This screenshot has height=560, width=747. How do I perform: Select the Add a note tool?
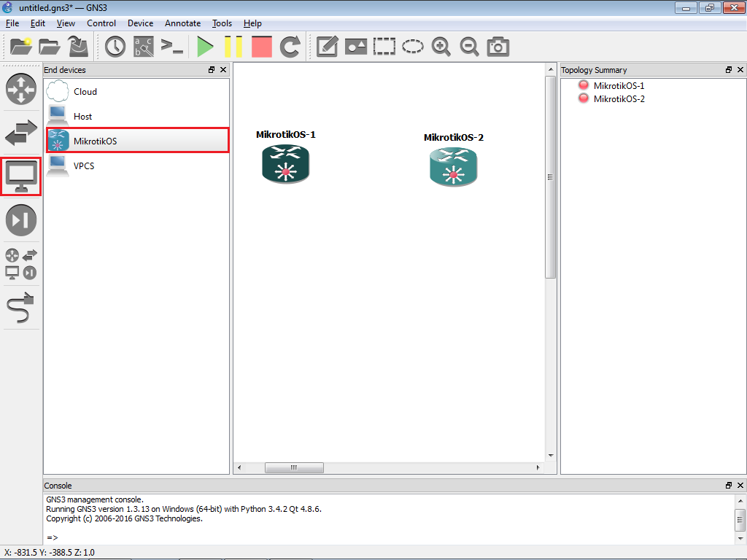click(x=328, y=47)
